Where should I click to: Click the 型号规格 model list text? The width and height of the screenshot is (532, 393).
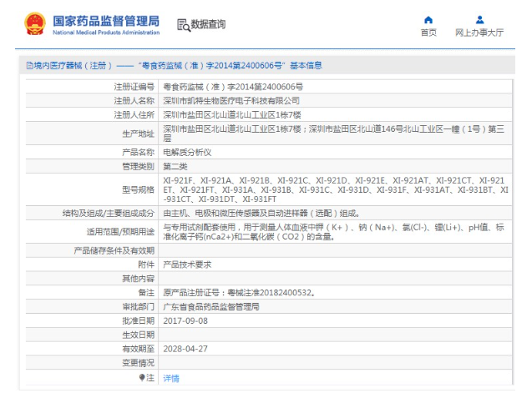[x=336, y=189]
